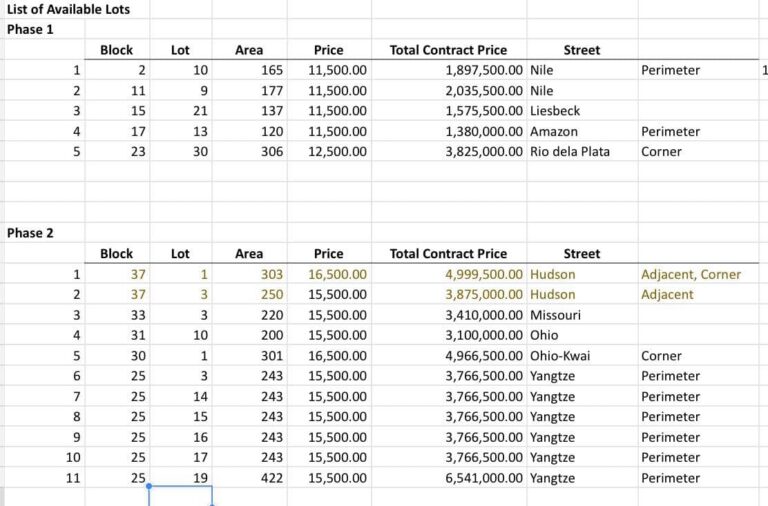Screen dimensions: 768x506
Task: Click the 4,999,500.00 total price cell
Action: coord(484,274)
